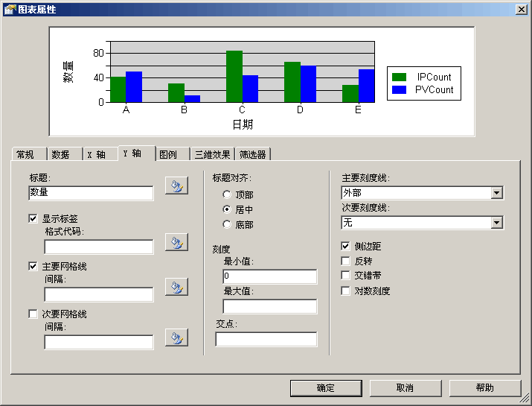Click green IPCount legend swatch
Viewport: 532px width, 406px height.
(399, 77)
